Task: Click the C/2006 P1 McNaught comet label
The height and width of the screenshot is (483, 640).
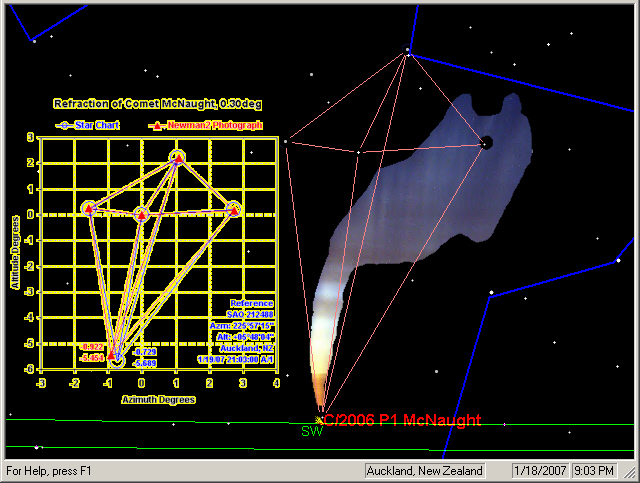Action: [403, 420]
